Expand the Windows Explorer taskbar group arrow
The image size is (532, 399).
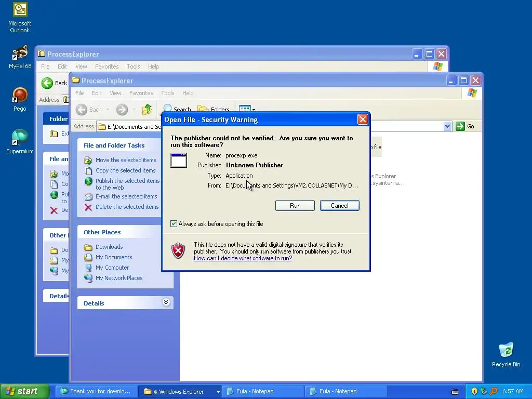[x=218, y=392]
